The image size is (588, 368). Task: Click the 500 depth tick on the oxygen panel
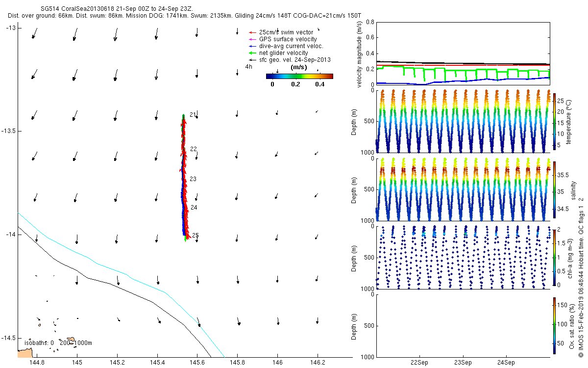pyautogui.click(x=370, y=325)
